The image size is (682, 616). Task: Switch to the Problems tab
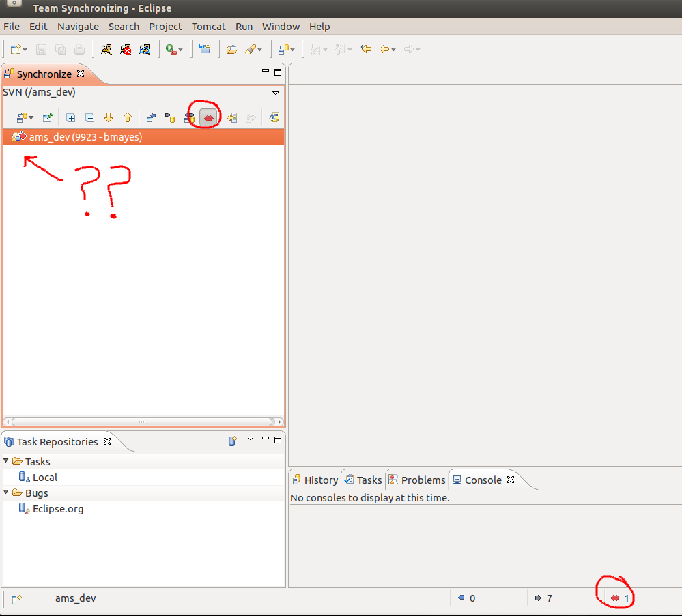pos(418,480)
